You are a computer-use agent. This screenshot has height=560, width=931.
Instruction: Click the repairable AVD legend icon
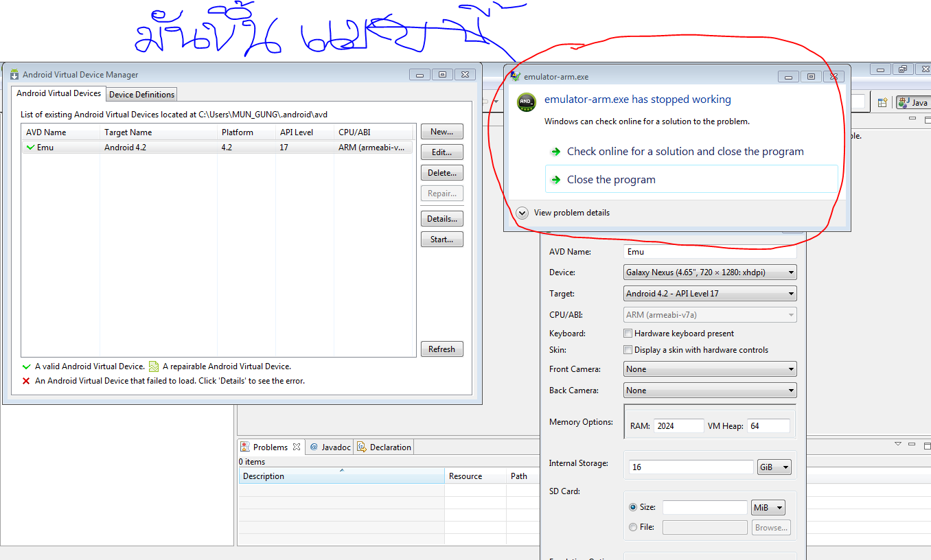154,366
